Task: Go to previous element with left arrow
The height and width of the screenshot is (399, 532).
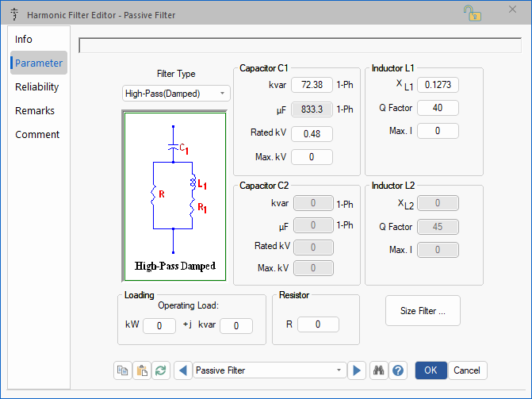Action: point(183,370)
